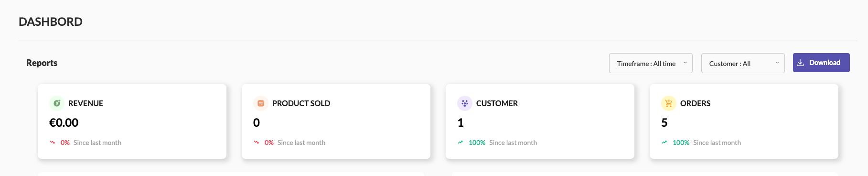Click the green up-trend icon under Customer
The image size is (868, 176).
tap(461, 142)
